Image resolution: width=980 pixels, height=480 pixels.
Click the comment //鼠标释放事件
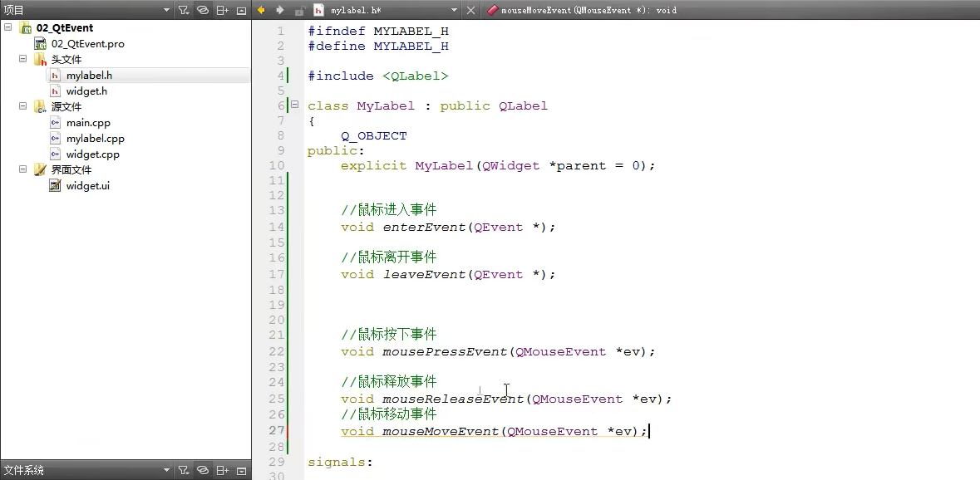[x=389, y=382]
